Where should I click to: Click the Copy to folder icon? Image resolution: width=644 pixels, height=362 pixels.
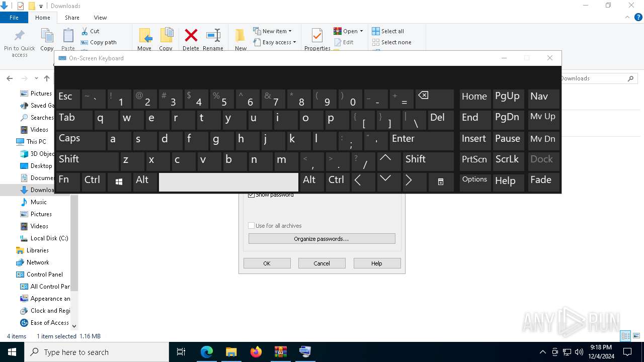166,36
